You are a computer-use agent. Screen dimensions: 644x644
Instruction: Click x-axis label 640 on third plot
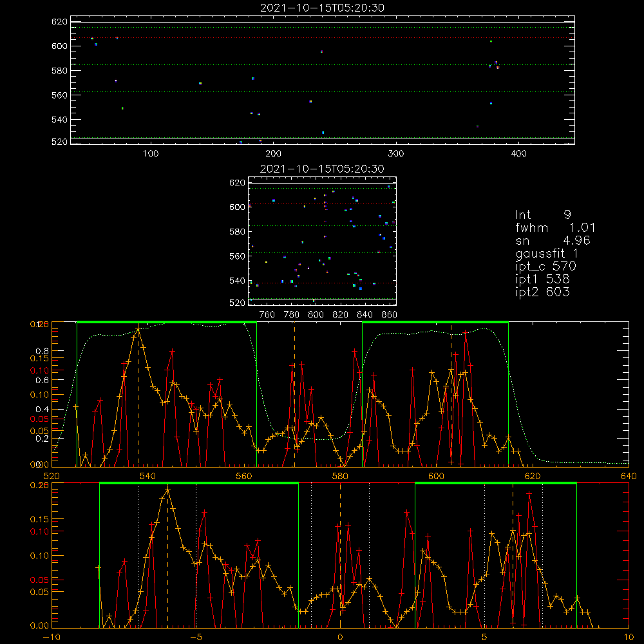629,477
